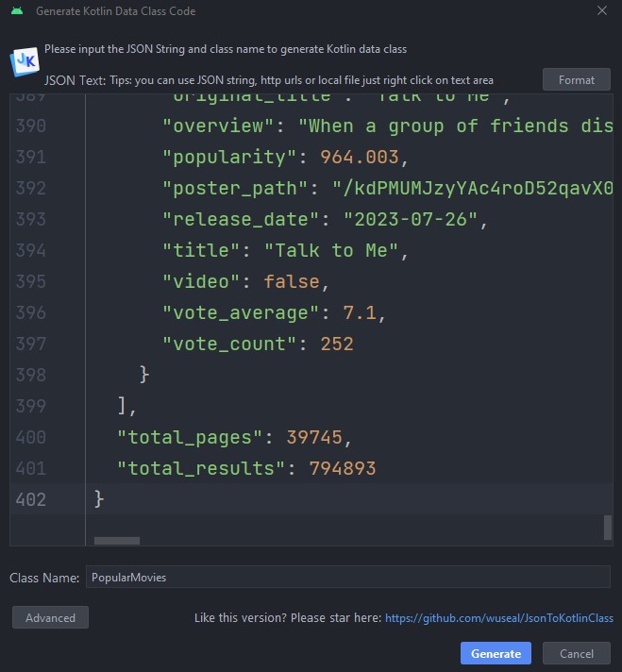622x672 pixels.
Task: Click the 794893 total_results value
Action: [x=343, y=468]
